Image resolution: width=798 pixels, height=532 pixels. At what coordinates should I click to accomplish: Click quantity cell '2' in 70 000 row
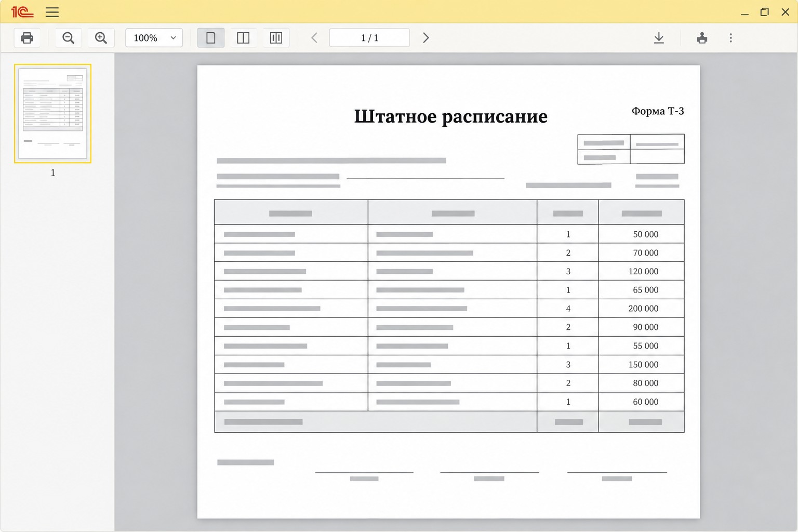568,253
